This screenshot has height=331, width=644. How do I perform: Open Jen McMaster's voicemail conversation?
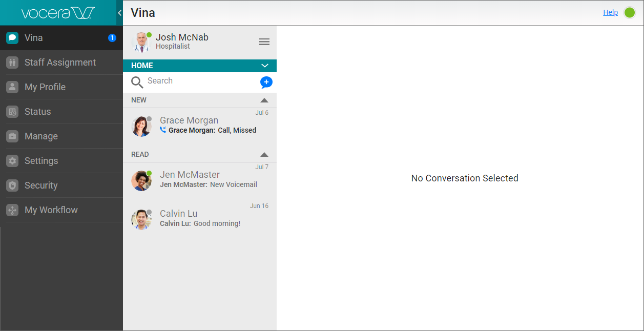205,180
